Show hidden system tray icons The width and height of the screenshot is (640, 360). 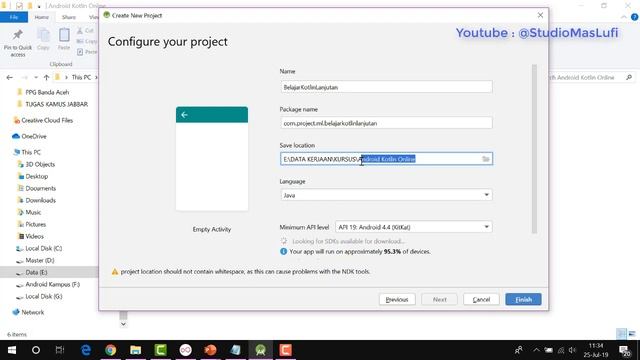[536, 350]
